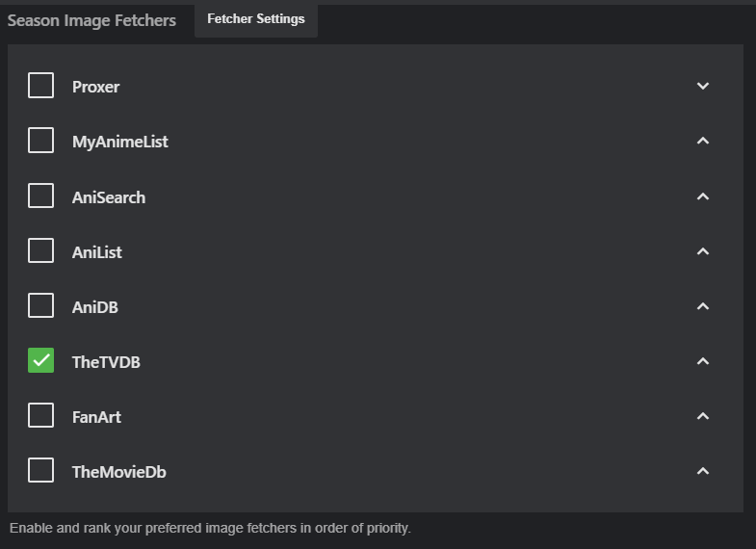Uncheck the TheTVDB fetcher

(x=40, y=361)
